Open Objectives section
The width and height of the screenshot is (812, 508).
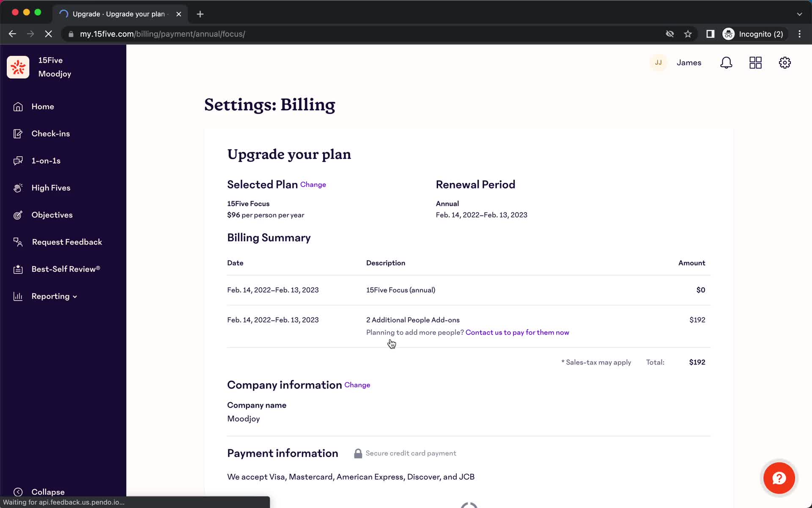52,214
